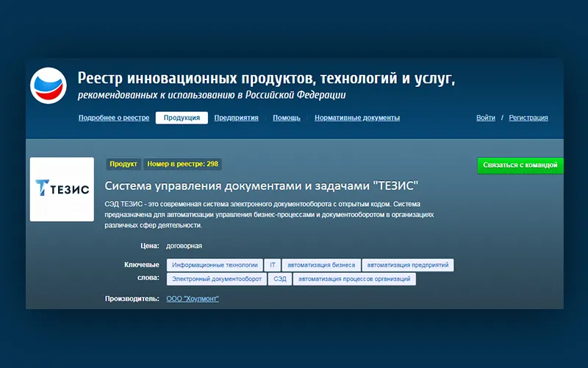Click the Продукт badge
This screenshot has width=588, height=368.
click(x=123, y=164)
